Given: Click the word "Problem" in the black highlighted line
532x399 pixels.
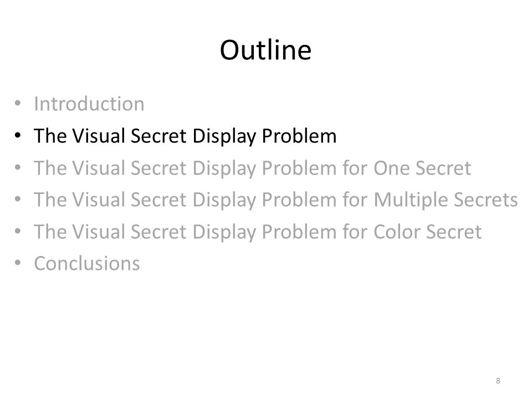Looking at the screenshot, I should click(x=299, y=136).
